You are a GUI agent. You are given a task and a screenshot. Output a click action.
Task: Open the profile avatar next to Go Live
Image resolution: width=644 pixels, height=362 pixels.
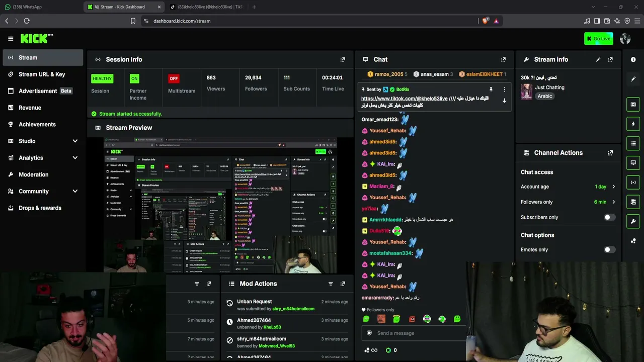point(625,39)
